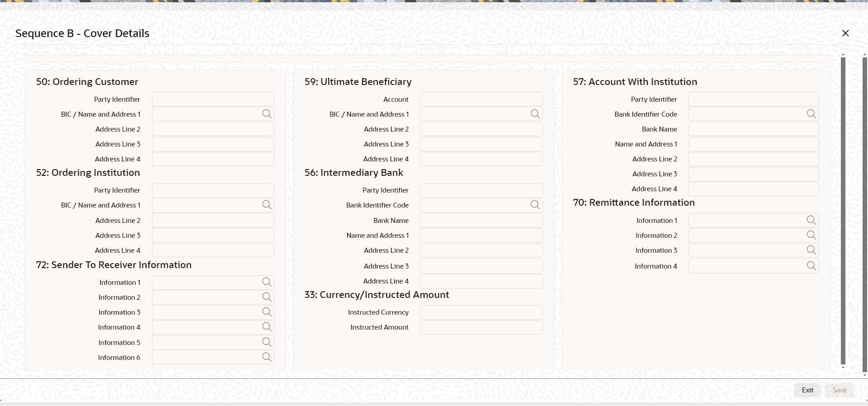Viewport: 868px width, 406px height.
Task: Click the Save button
Action: coord(840,390)
